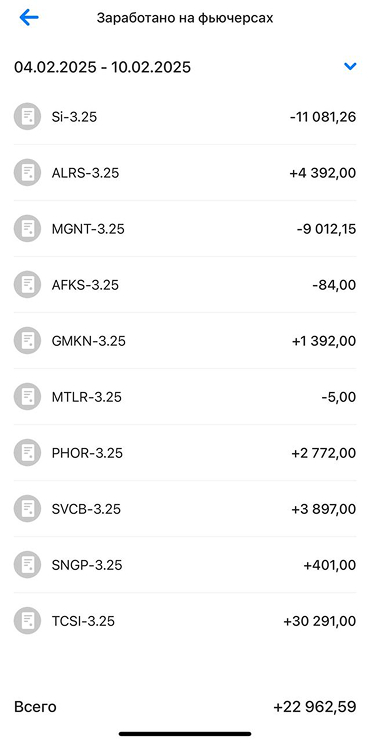Open the TCSI-3.25 futures entry
The image size is (370, 743).
coord(185,621)
